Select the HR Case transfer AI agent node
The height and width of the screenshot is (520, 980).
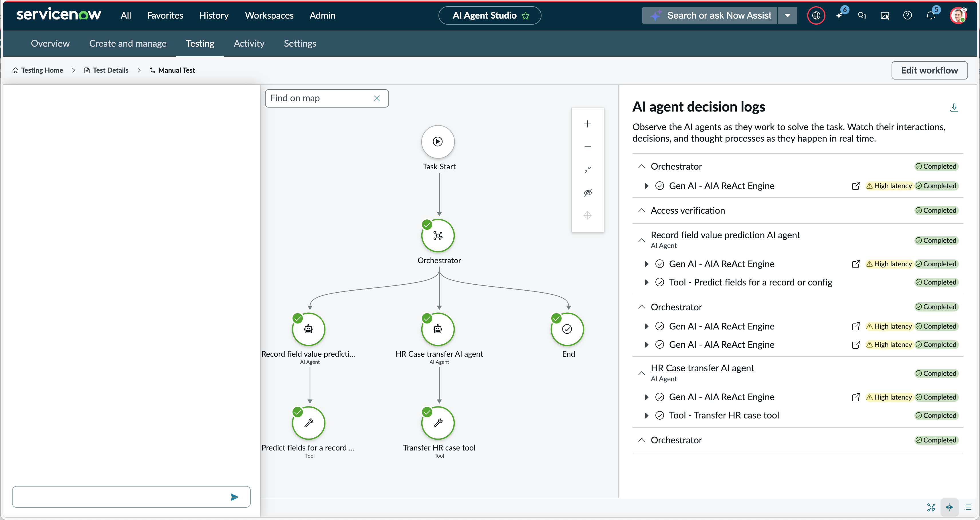pyautogui.click(x=438, y=329)
